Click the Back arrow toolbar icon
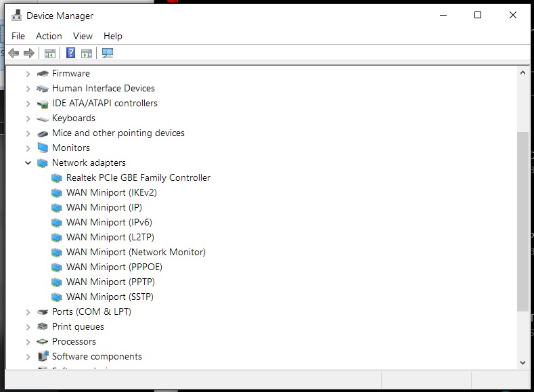 click(14, 53)
